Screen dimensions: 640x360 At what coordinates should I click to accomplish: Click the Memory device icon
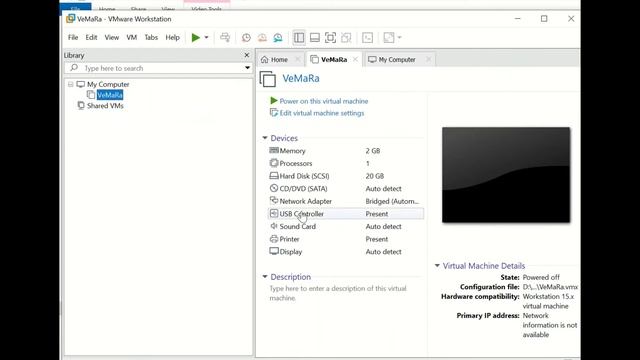click(x=274, y=150)
